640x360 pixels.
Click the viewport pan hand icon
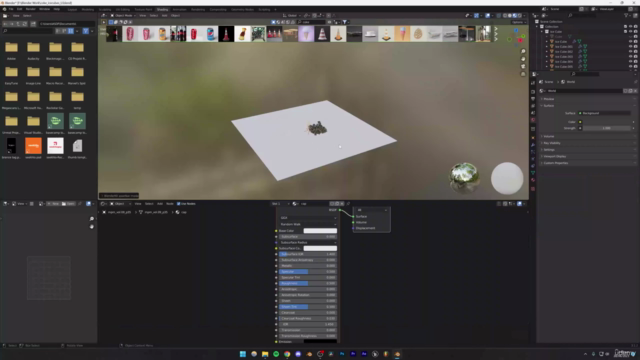(x=523, y=59)
